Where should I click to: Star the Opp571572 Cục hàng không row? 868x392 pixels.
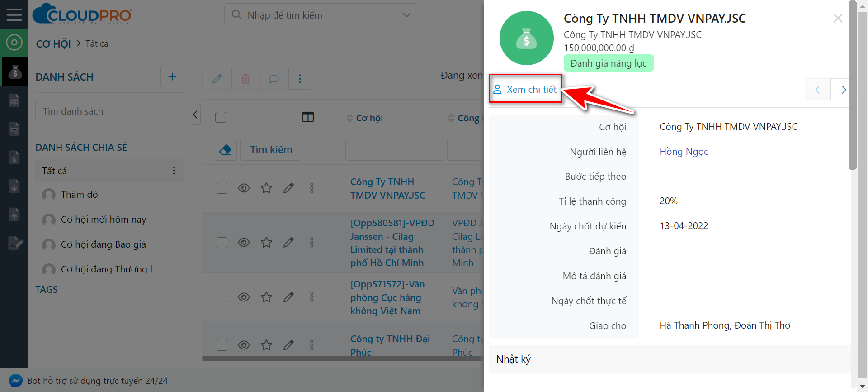pyautogui.click(x=266, y=297)
